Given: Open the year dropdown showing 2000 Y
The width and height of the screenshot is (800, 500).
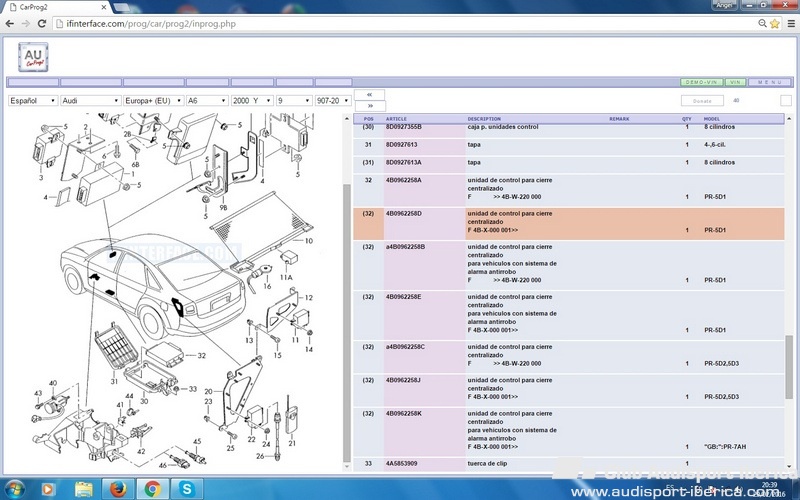Looking at the screenshot, I should pyautogui.click(x=253, y=101).
